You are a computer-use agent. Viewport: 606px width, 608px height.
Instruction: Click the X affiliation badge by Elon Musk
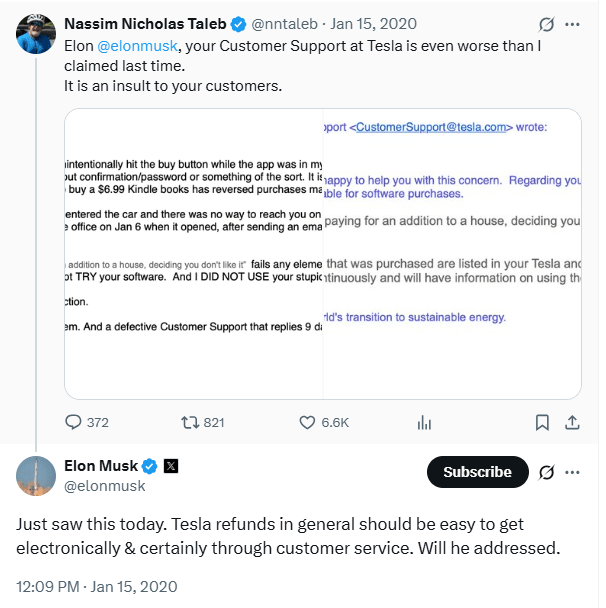click(171, 466)
